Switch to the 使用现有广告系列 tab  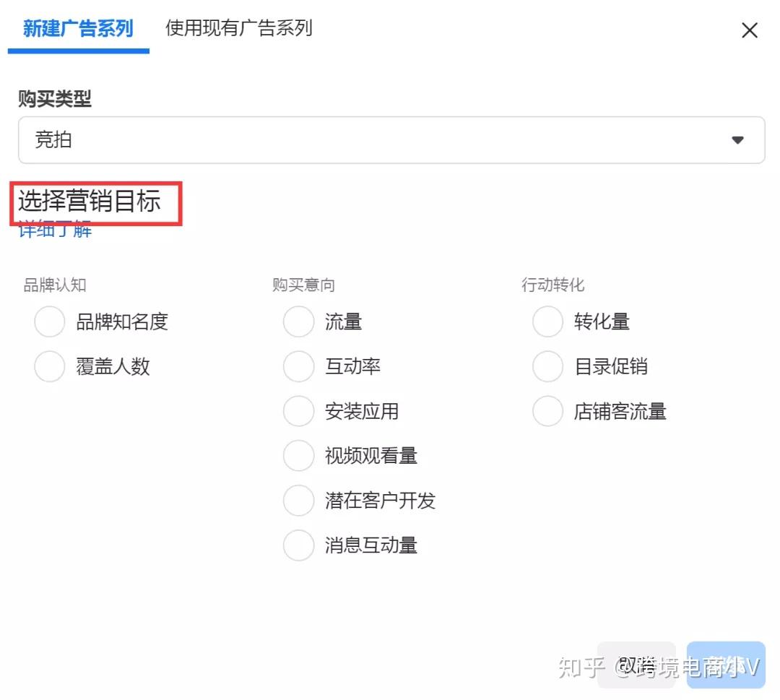(238, 29)
